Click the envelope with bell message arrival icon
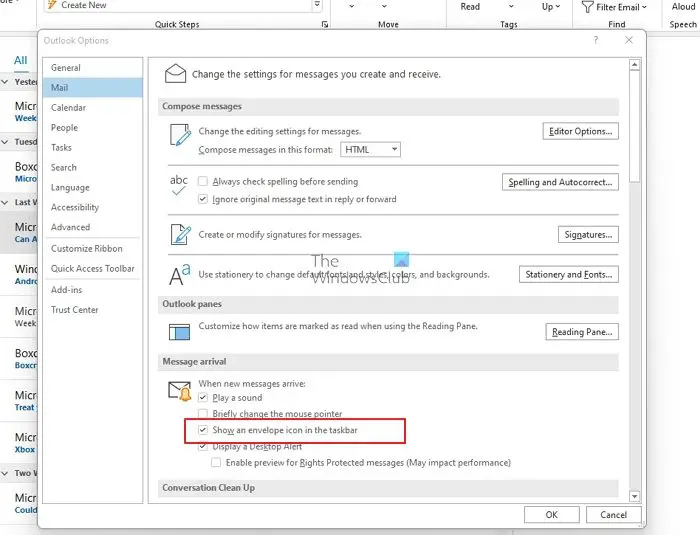700x535 pixels. pos(180,391)
